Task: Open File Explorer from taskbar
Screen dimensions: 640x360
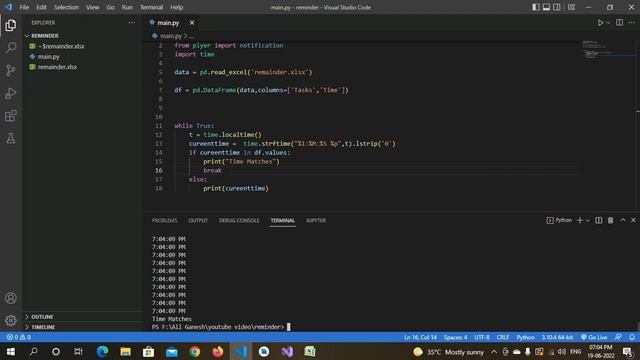Action: tap(125, 351)
